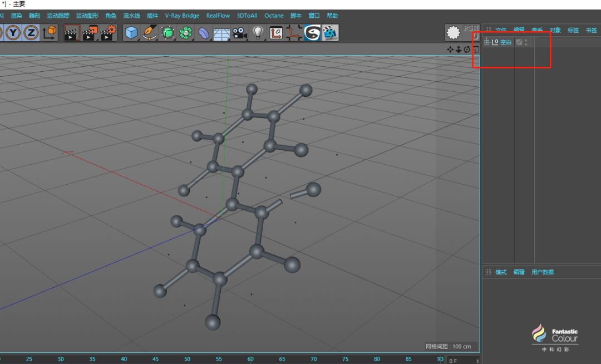Open the Floor environment object icon
The height and width of the screenshot is (364, 601).
(221, 33)
